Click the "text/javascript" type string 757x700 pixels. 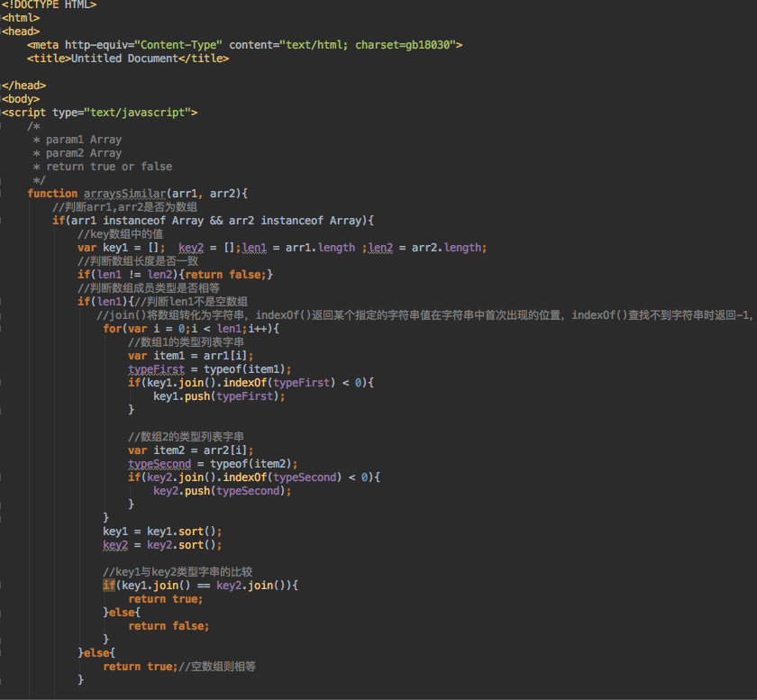point(137,113)
